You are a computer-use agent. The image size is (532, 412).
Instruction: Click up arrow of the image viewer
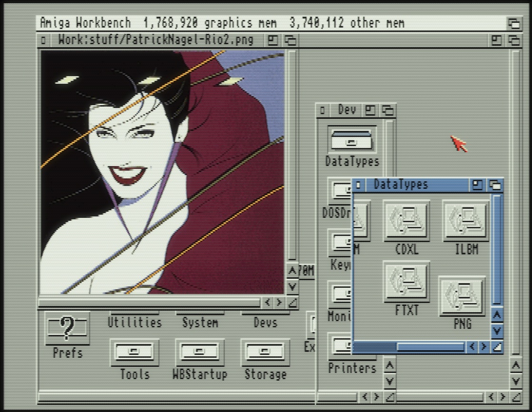(x=292, y=271)
